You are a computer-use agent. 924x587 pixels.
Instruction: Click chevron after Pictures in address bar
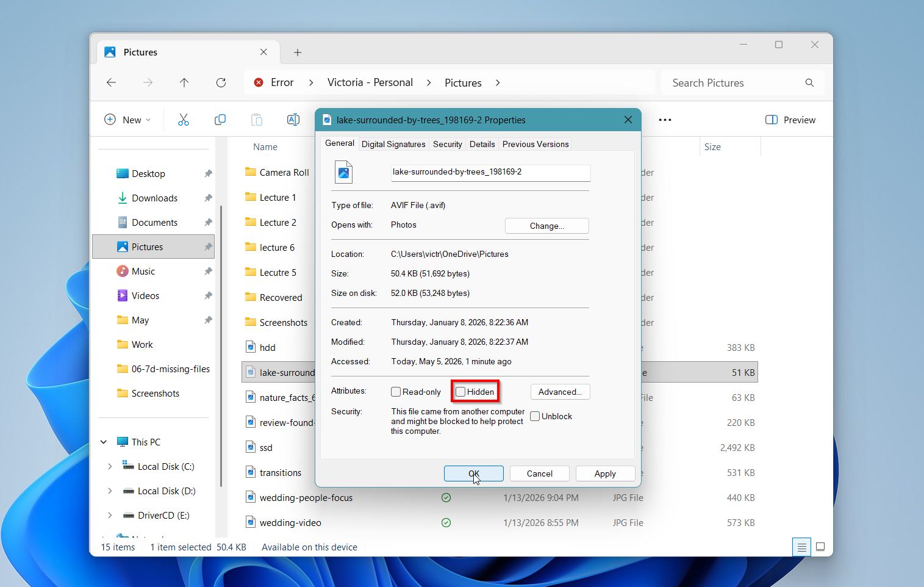pyautogui.click(x=498, y=82)
